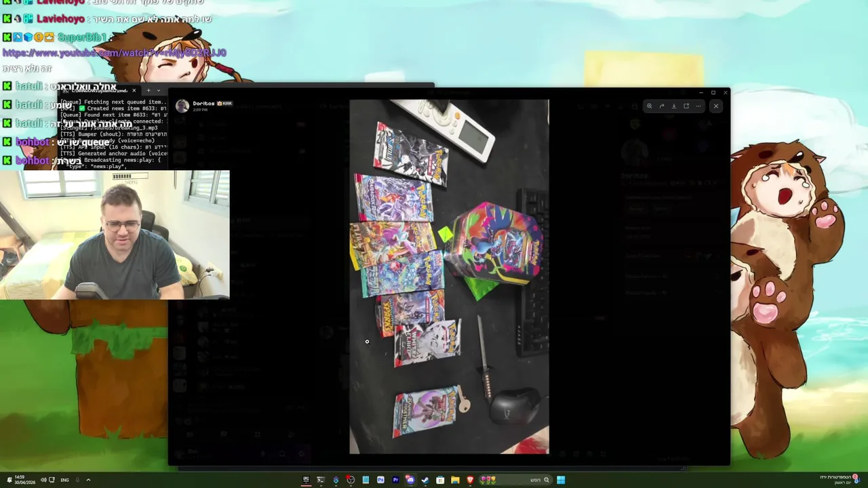
Task: Open Brave browser from taskbar
Action: pos(470,480)
